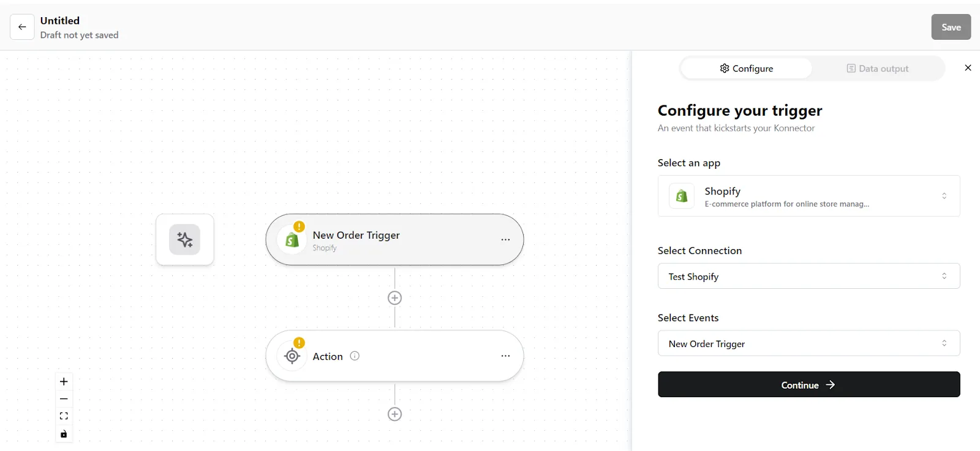The image size is (980, 451).
Task: Zoom in on the canvas
Action: (x=64, y=381)
